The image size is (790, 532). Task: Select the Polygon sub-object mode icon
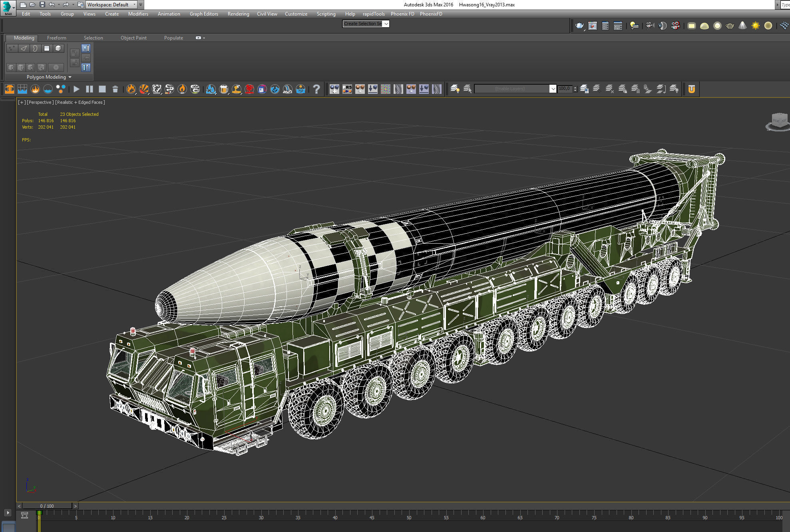[47, 48]
